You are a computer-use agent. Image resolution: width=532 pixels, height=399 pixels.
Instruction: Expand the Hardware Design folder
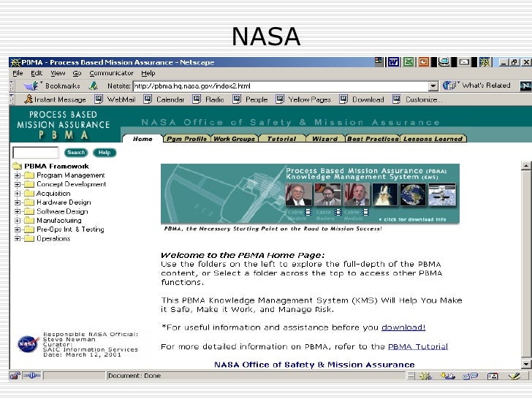[x=18, y=202]
